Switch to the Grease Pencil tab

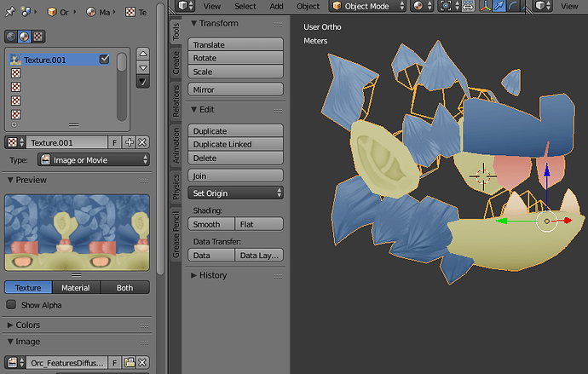176,234
